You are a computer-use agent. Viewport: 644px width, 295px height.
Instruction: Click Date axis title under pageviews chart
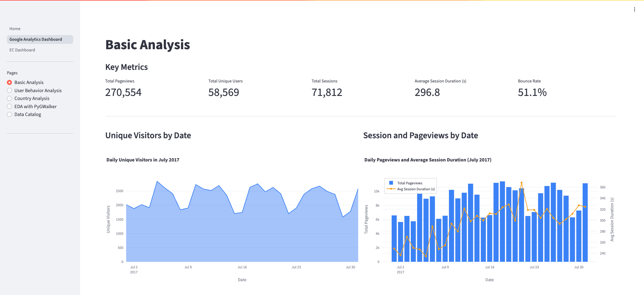490,280
